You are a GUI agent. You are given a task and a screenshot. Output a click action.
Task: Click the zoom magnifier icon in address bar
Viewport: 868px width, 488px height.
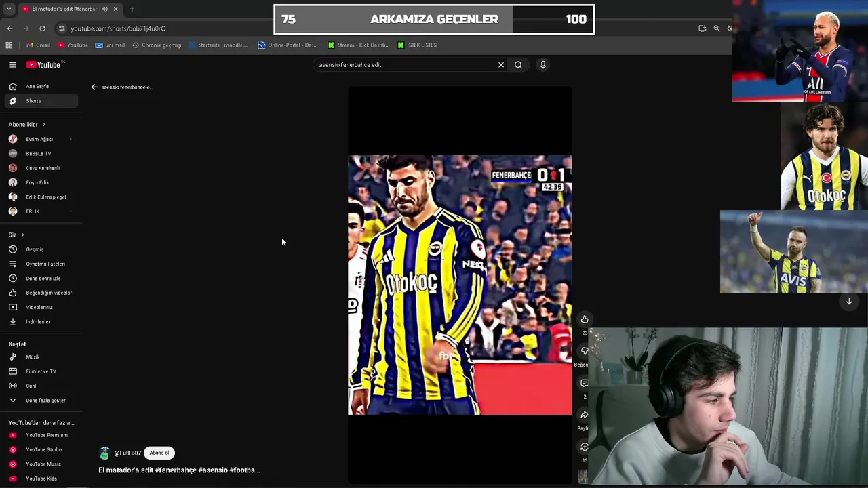point(717,28)
